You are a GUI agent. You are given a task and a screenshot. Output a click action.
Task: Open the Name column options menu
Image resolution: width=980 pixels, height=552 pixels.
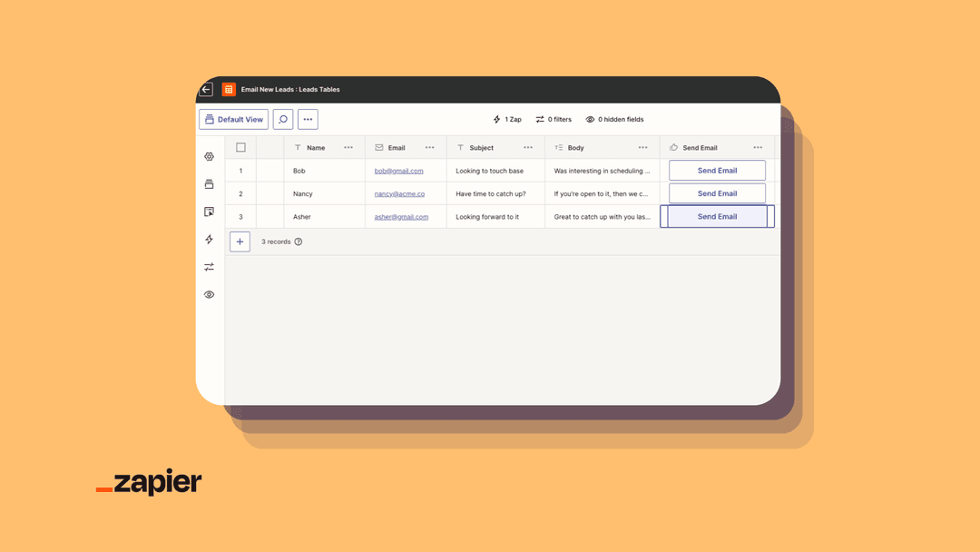click(348, 147)
